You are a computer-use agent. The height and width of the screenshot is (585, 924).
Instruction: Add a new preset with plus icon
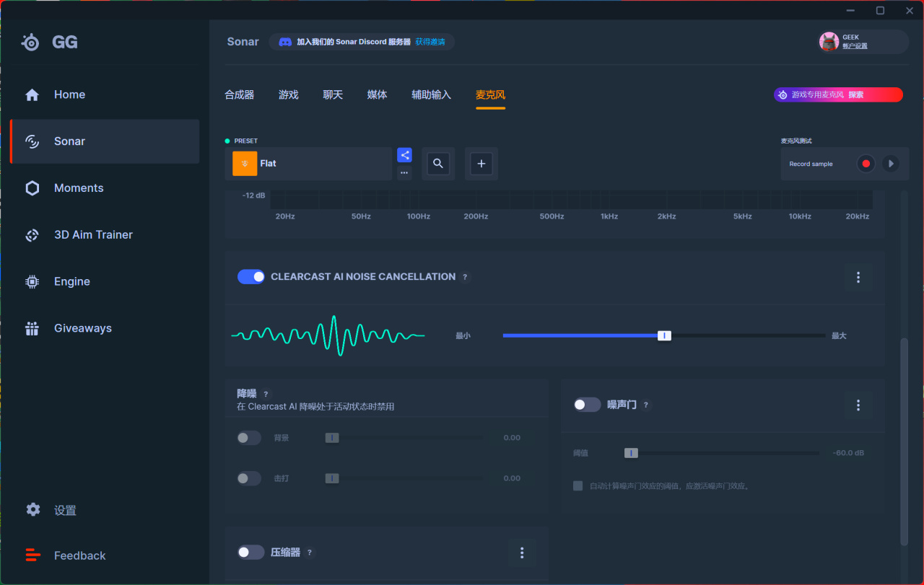(x=481, y=164)
